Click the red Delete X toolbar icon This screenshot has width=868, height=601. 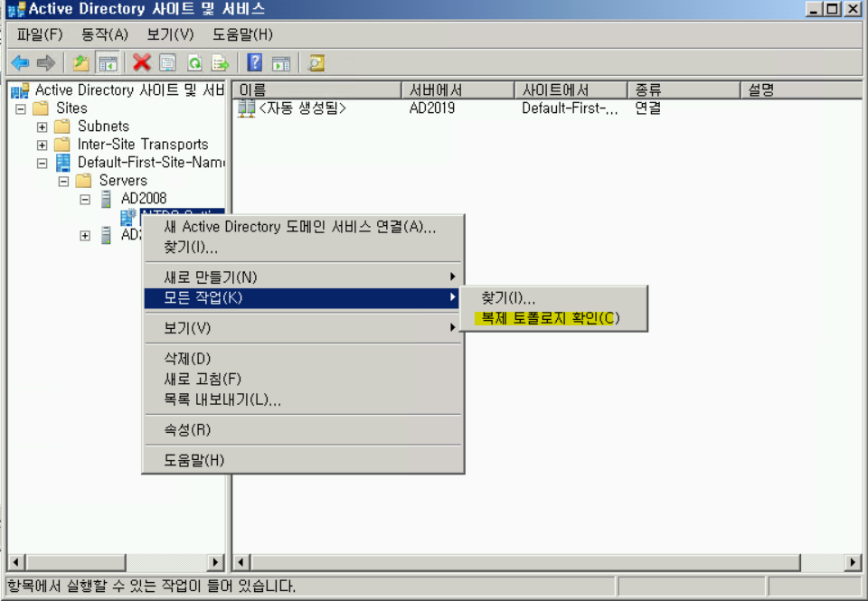click(x=142, y=62)
